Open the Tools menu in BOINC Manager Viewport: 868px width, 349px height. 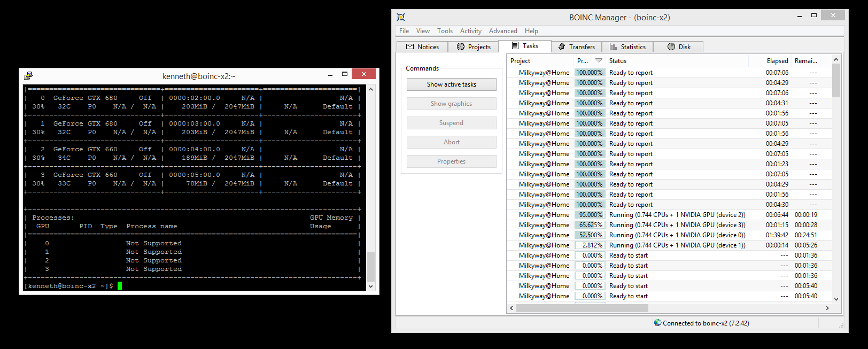click(x=445, y=31)
